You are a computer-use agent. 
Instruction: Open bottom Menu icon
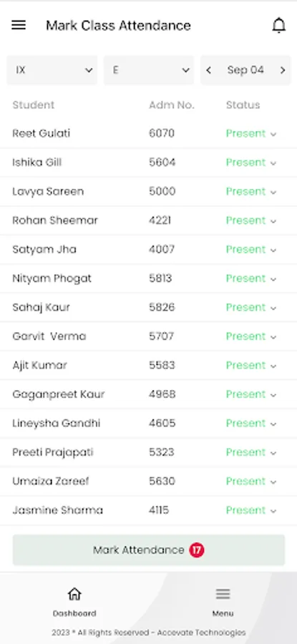(223, 594)
